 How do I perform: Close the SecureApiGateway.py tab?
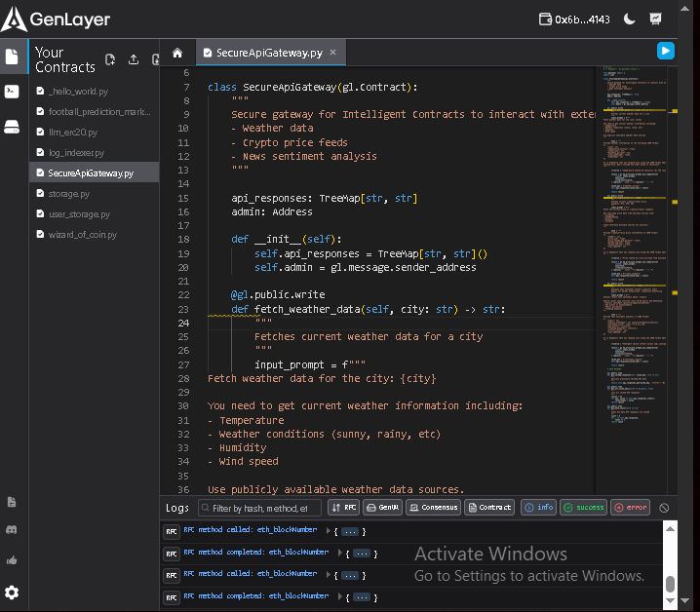coord(332,53)
